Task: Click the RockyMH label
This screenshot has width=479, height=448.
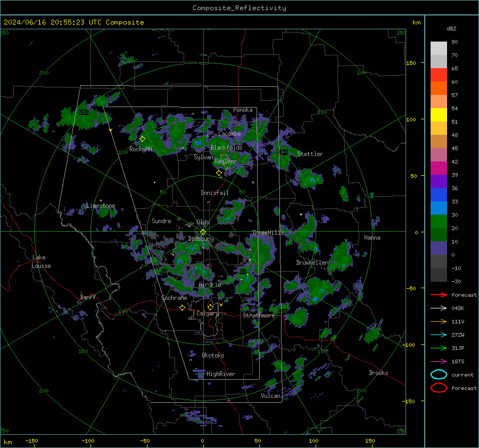Action: coord(141,149)
